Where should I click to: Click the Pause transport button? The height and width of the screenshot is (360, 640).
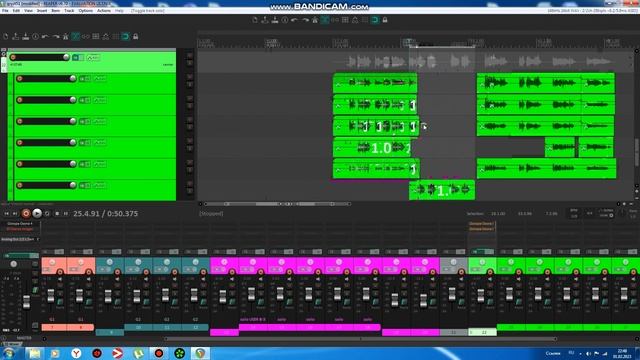[66, 213]
